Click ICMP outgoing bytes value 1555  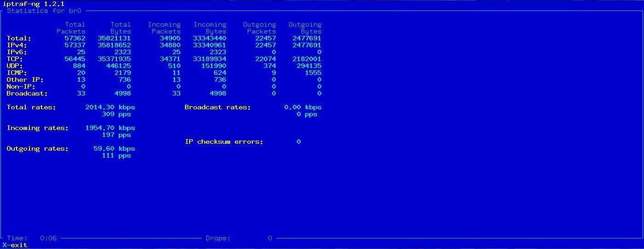click(x=313, y=73)
